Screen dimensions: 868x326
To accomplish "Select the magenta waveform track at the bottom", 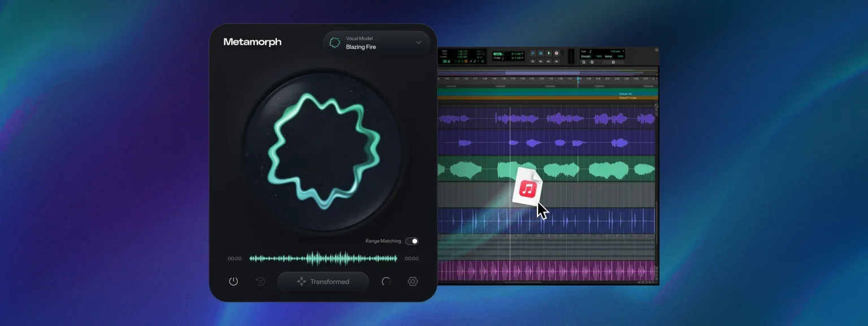I will (546, 270).
